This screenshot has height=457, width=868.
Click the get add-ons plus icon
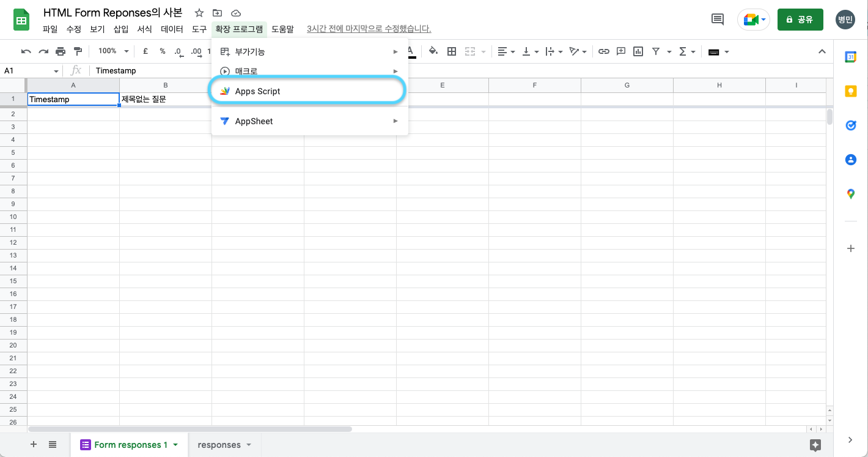tap(850, 248)
